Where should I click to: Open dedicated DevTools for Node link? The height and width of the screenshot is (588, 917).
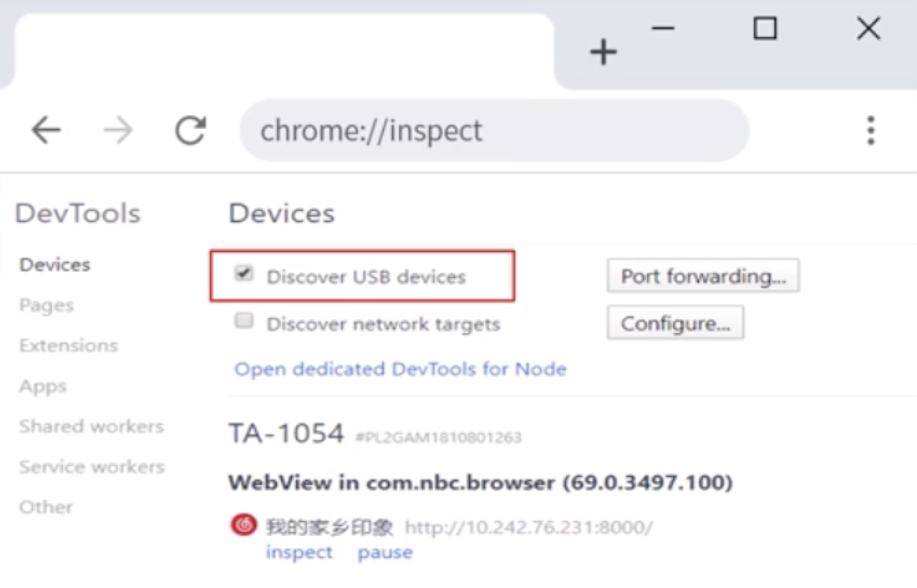400,369
